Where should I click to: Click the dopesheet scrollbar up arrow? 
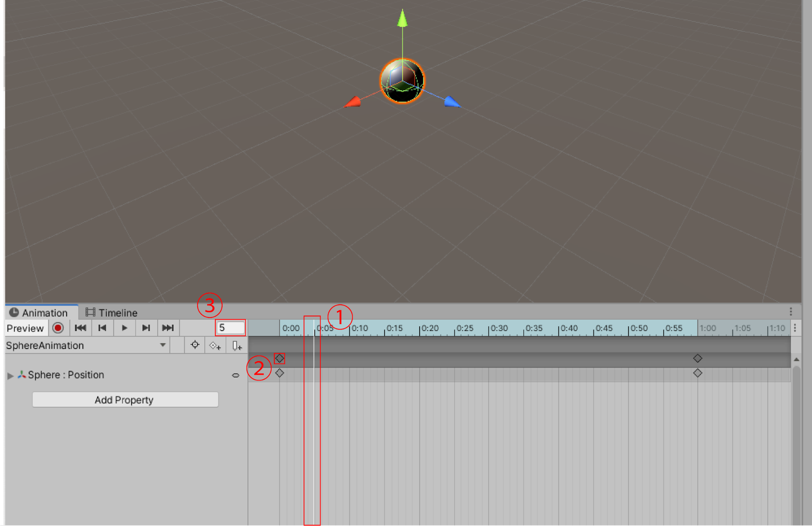pyautogui.click(x=796, y=359)
